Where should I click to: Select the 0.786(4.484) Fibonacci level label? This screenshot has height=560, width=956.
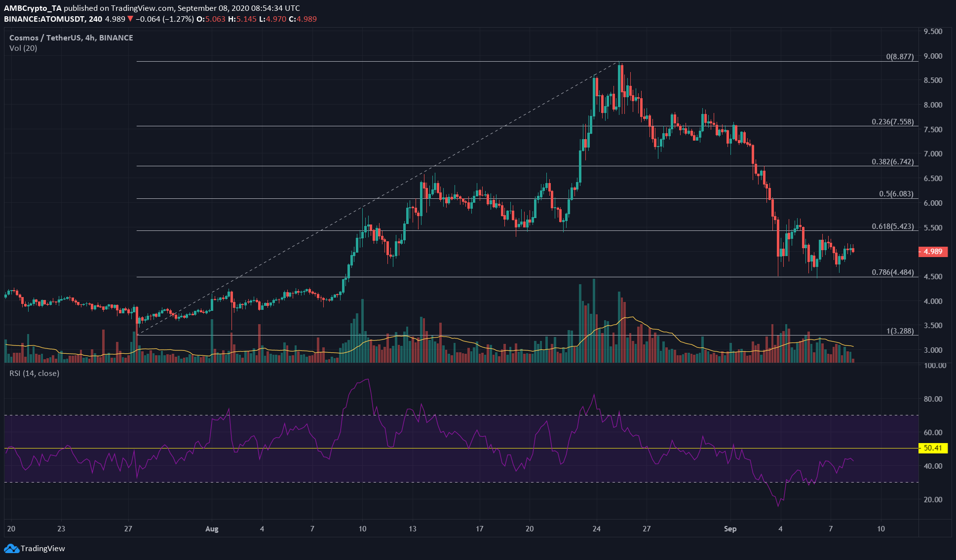pyautogui.click(x=893, y=272)
